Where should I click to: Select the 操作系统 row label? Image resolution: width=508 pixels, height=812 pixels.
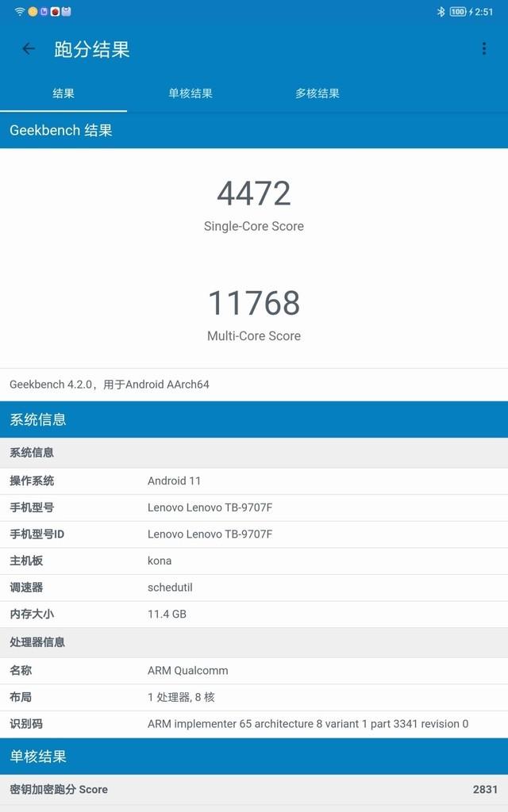(32, 481)
